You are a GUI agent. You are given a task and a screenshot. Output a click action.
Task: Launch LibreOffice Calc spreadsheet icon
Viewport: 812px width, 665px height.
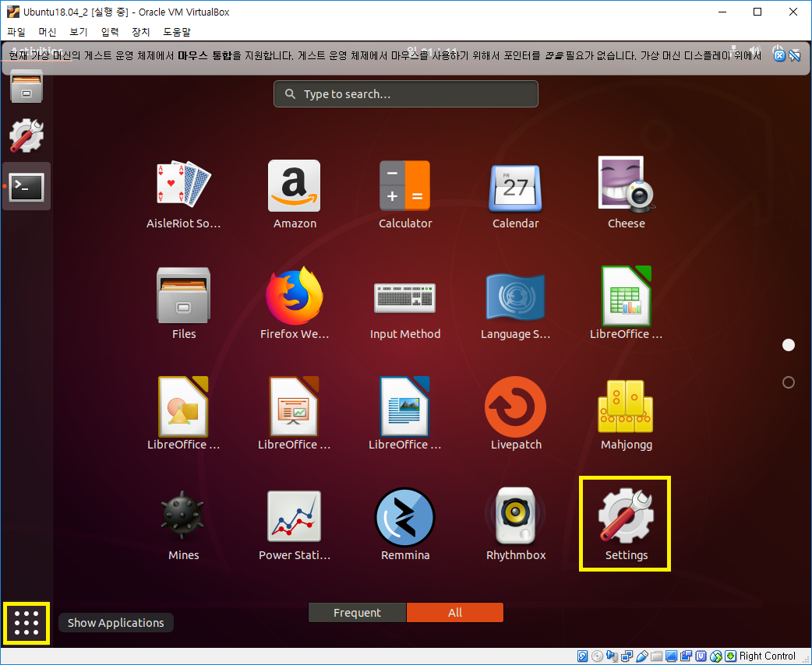point(626,303)
